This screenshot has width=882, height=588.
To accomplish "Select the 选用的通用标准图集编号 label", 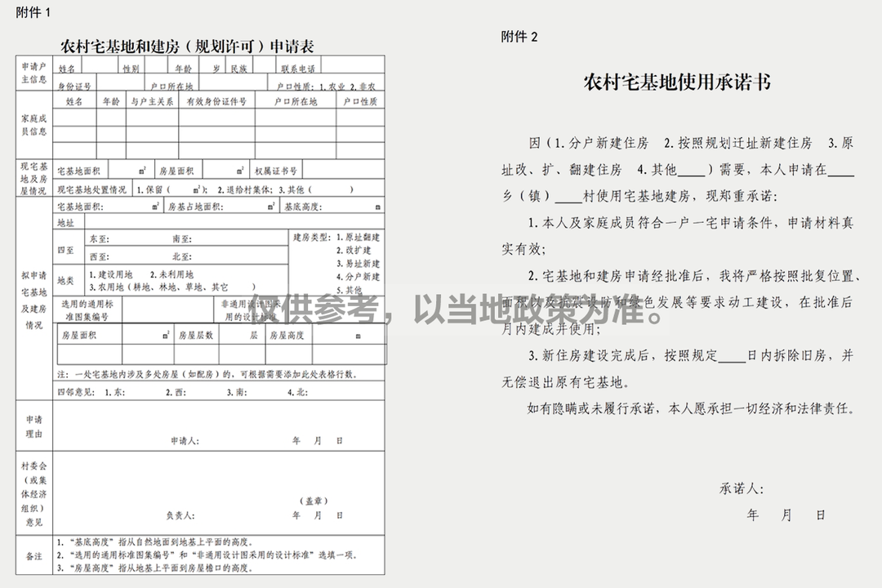I will [87, 310].
